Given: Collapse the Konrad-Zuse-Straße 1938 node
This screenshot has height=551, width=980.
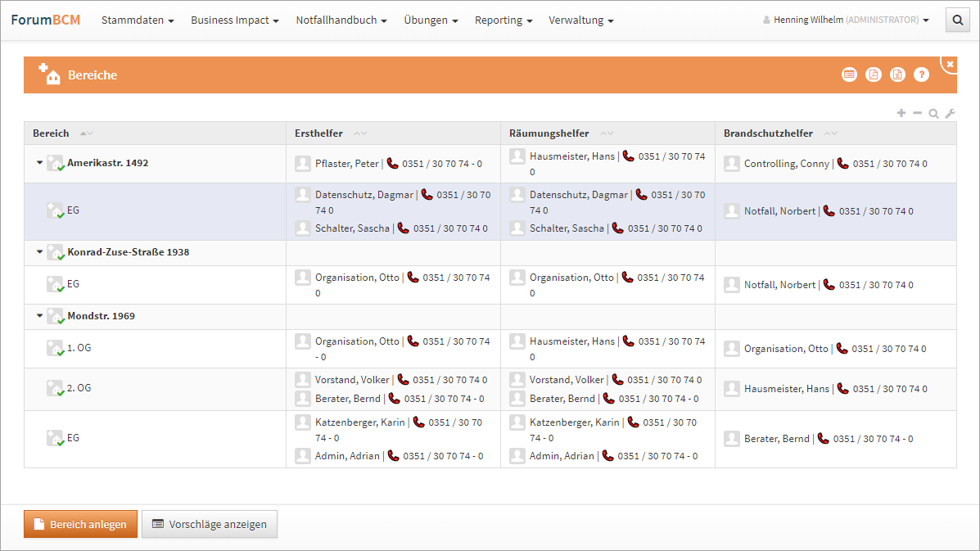Looking at the screenshot, I should (39, 252).
